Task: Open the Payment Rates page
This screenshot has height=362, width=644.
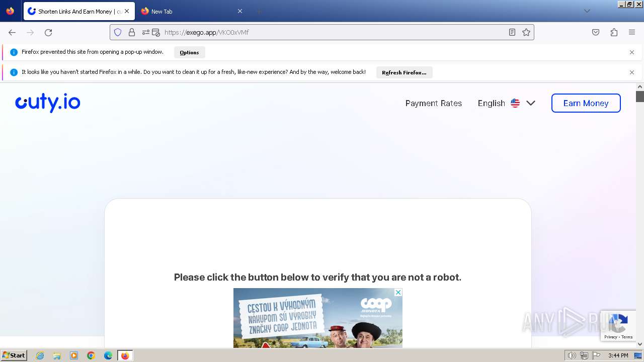Action: pos(434,103)
